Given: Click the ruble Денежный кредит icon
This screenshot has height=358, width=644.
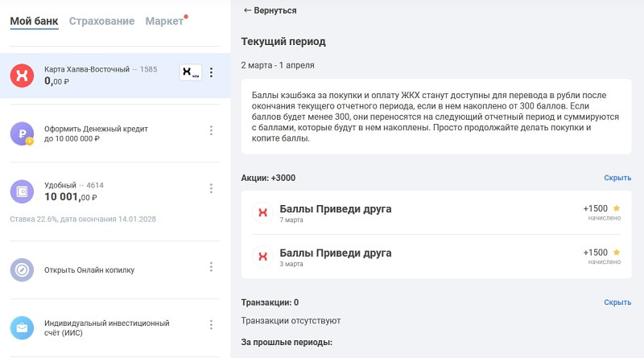Looking at the screenshot, I should [23, 134].
